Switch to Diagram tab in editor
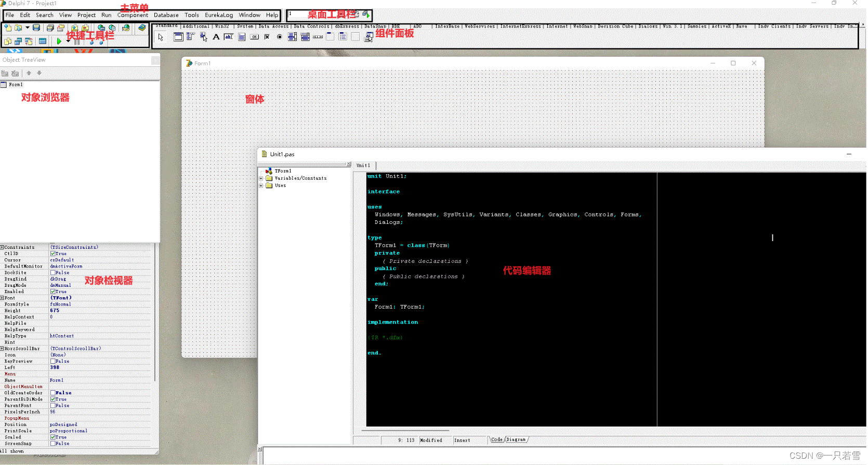Image resolution: width=868 pixels, height=465 pixels. pyautogui.click(x=516, y=440)
